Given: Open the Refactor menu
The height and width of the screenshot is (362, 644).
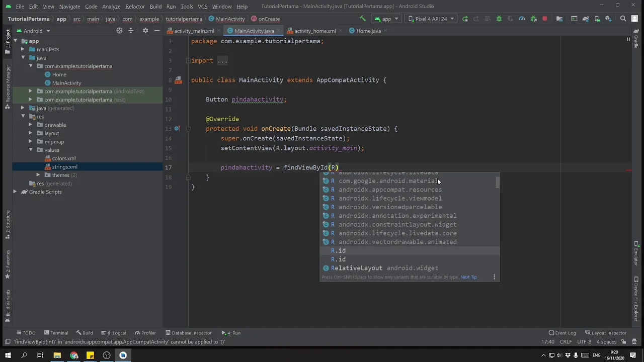Looking at the screenshot, I should point(135,7).
